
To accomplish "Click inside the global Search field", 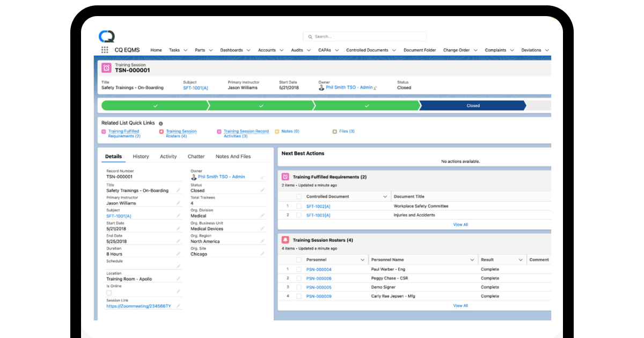I will [365, 36].
